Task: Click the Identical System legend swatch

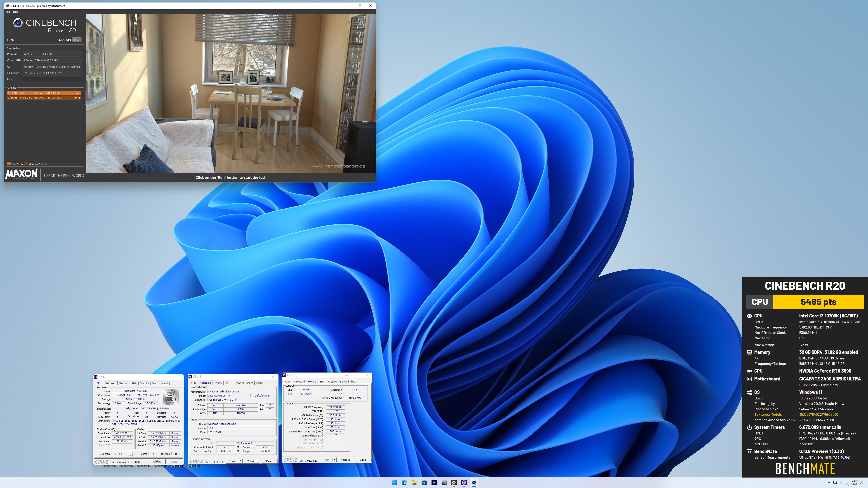Action: tap(26, 164)
